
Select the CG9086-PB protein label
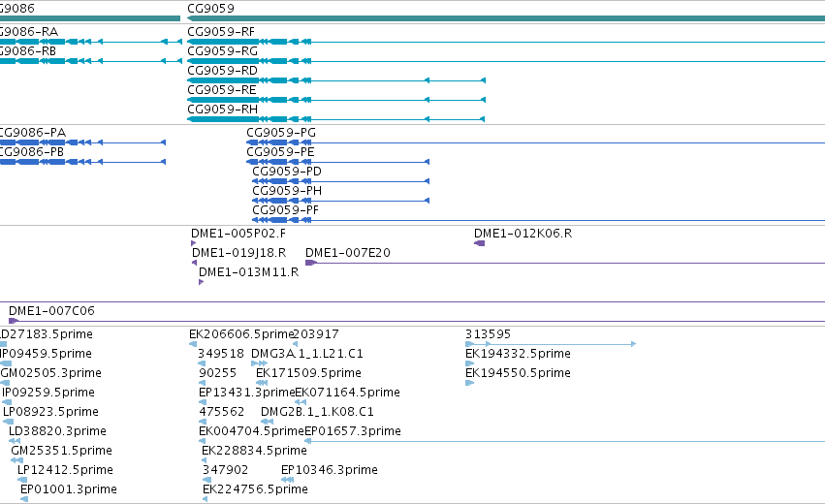click(x=32, y=152)
